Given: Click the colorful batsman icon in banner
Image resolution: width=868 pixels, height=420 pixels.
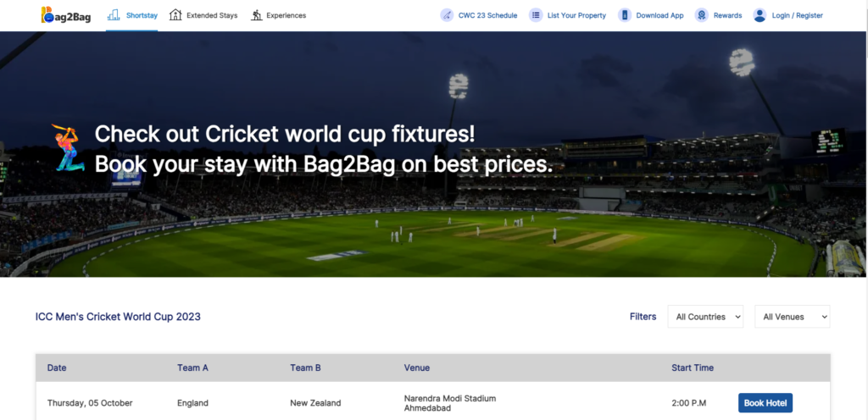Looking at the screenshot, I should coord(68,147).
